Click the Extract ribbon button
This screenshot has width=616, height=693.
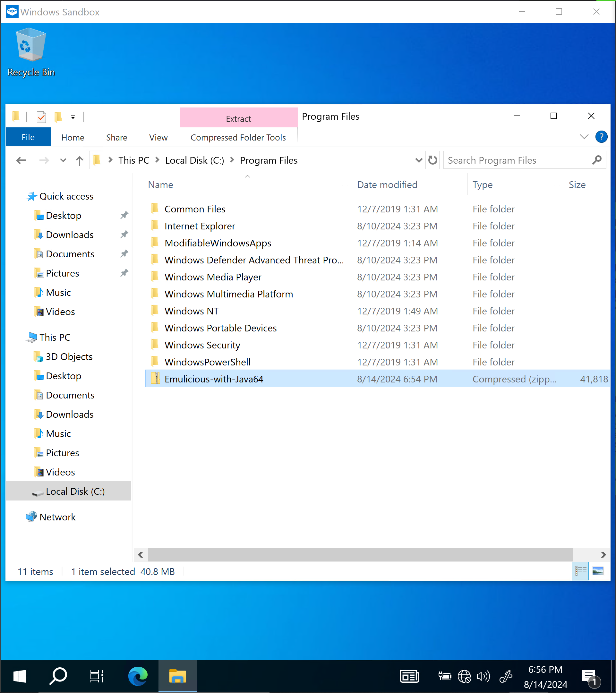click(x=238, y=118)
